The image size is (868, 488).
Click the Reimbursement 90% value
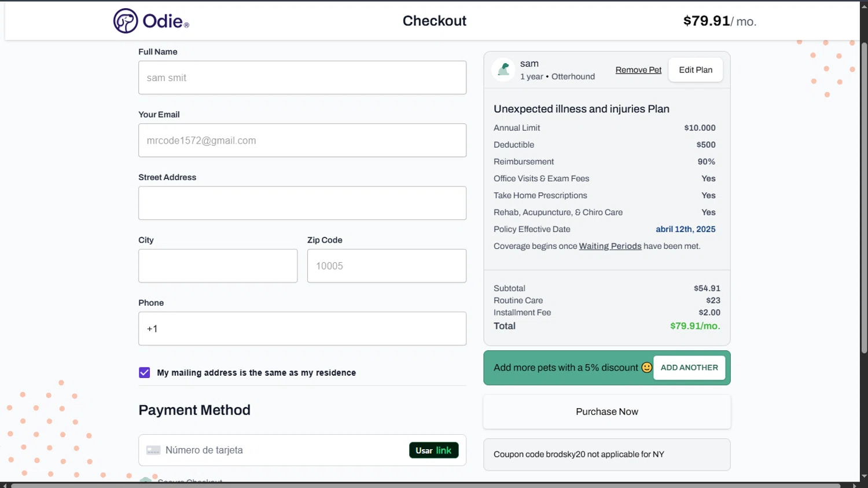click(707, 162)
